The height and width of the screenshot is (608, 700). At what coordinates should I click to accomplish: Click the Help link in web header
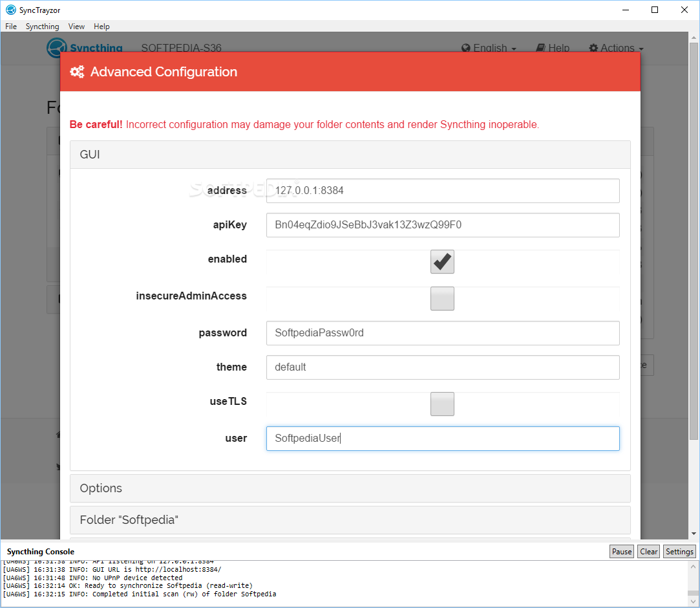pos(553,48)
